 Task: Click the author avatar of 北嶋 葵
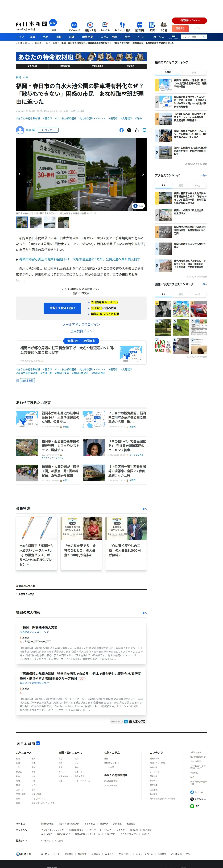coord(20,130)
